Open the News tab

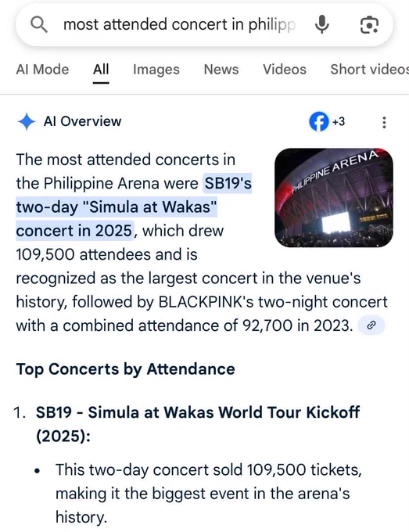point(221,70)
